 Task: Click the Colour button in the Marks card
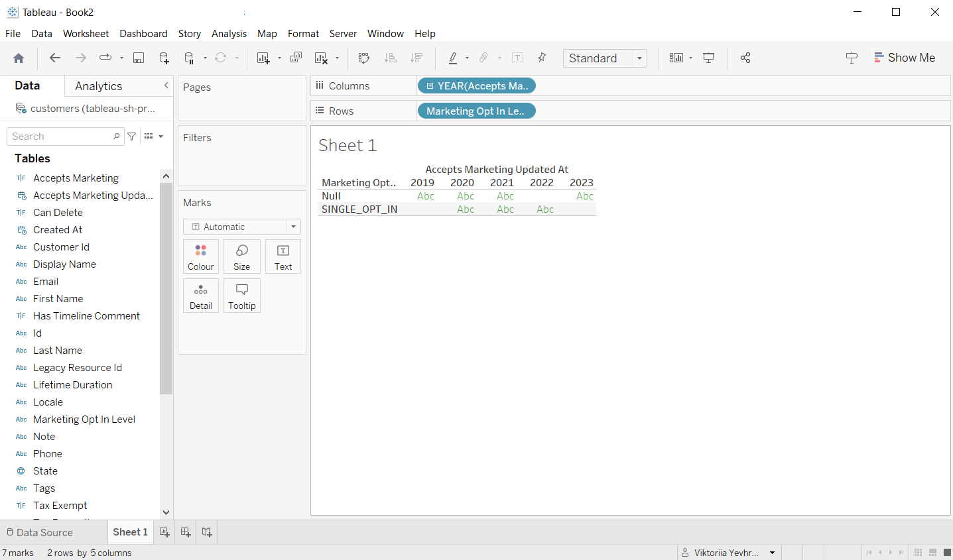(x=201, y=256)
